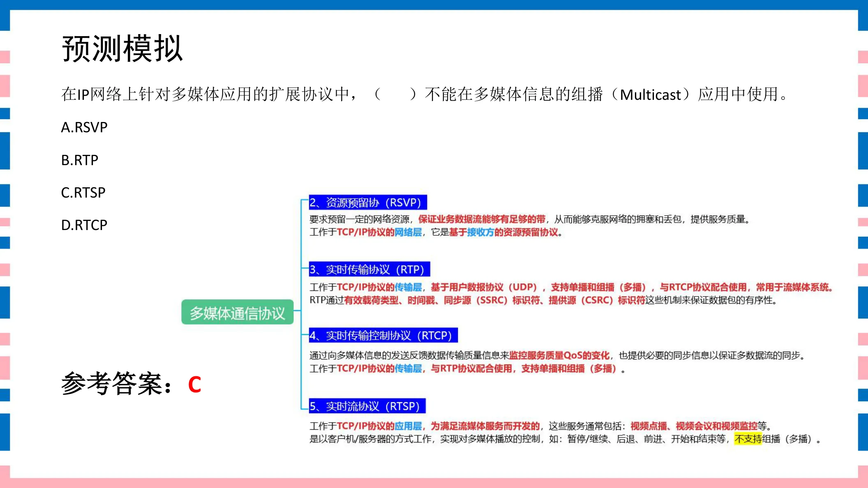The width and height of the screenshot is (868, 488).
Task: Click the blue heading 5、实时流协议 (RTSP)
Action: tap(367, 406)
